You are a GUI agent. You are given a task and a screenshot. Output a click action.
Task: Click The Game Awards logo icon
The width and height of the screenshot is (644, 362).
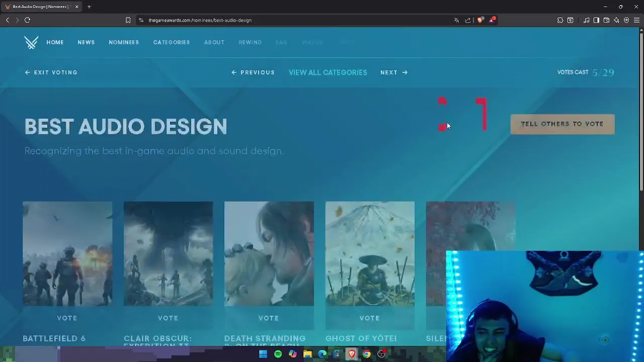[x=31, y=42]
